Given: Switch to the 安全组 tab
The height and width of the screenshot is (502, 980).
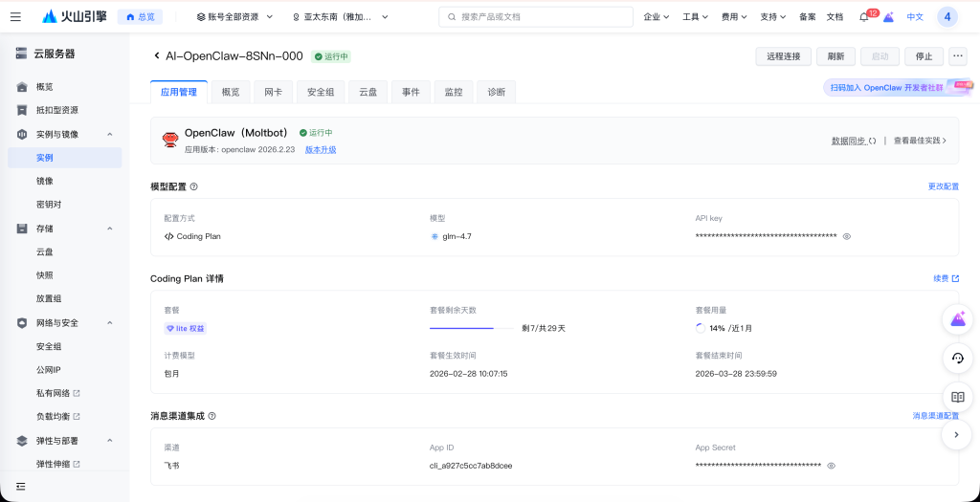Looking at the screenshot, I should pos(321,92).
